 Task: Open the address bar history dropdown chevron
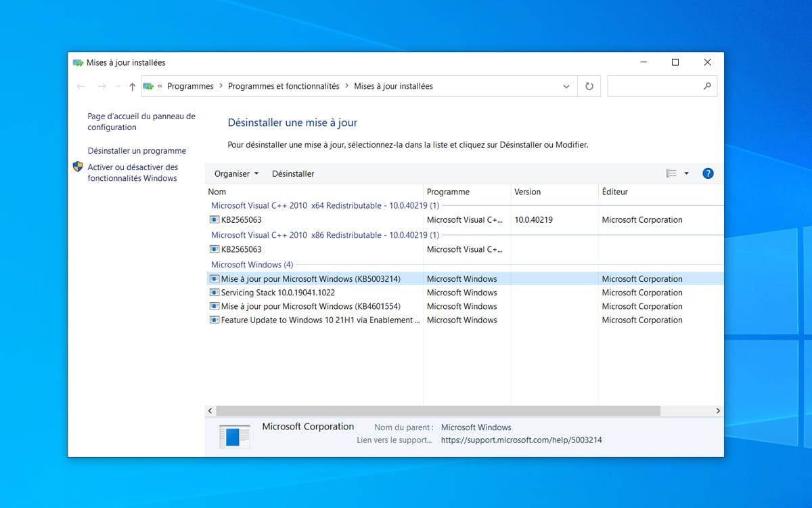pyautogui.click(x=566, y=86)
